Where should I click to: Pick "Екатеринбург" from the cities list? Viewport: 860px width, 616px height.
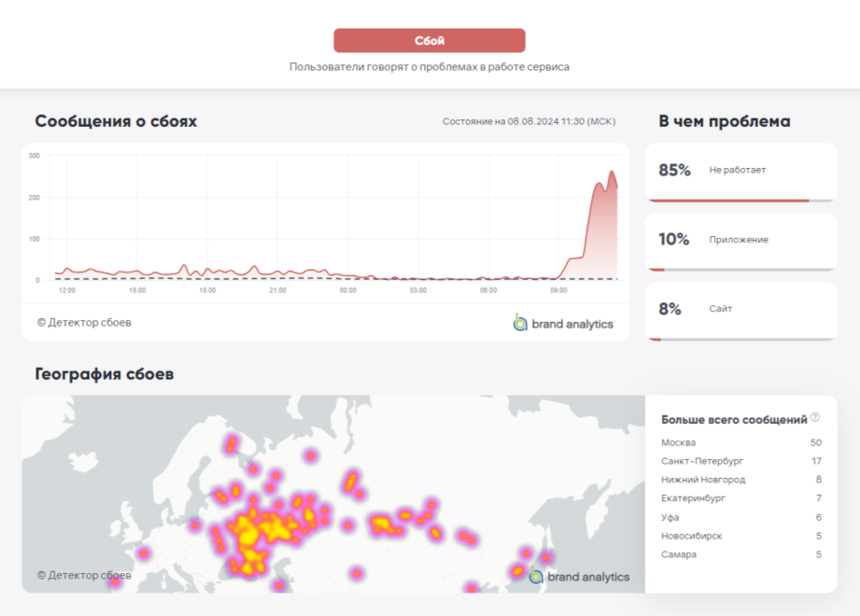(x=693, y=498)
